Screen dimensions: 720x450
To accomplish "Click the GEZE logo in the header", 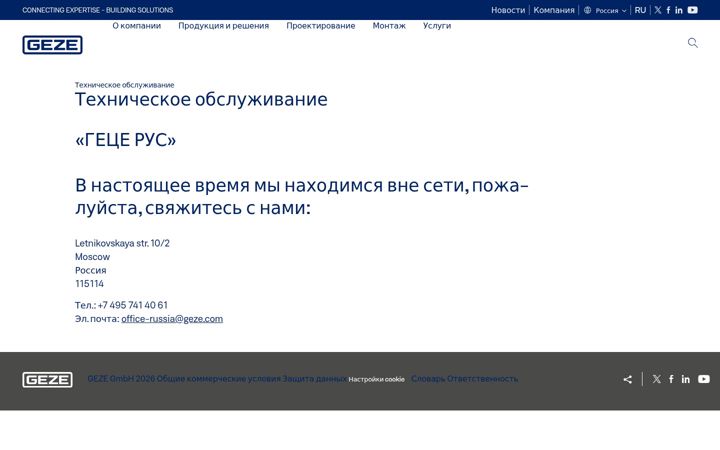I will point(52,45).
